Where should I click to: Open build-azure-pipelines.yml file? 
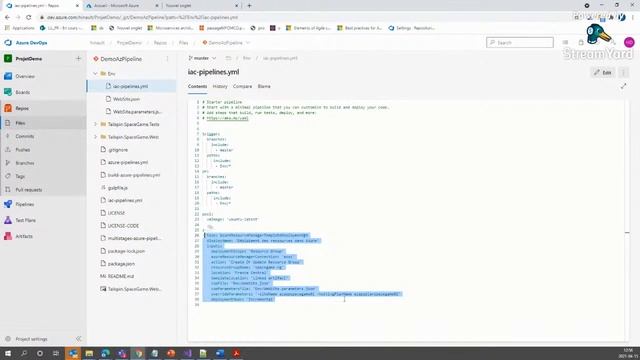point(133,175)
